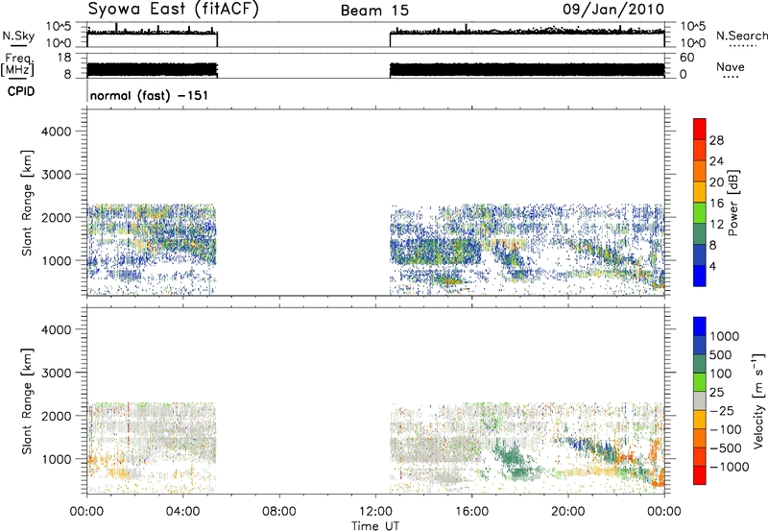Click the gray -25 to 25 Velocity segment
Viewport: 768px width, 532px height.
point(700,400)
